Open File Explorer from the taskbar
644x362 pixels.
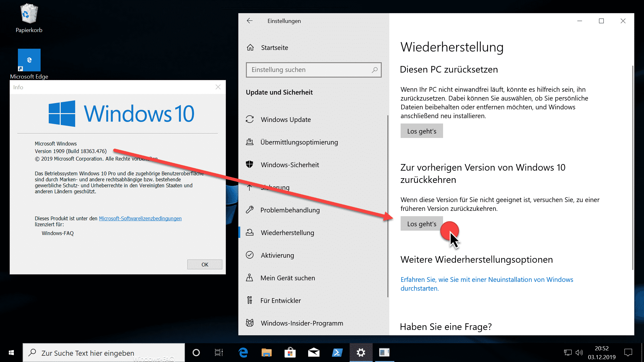[267, 353]
